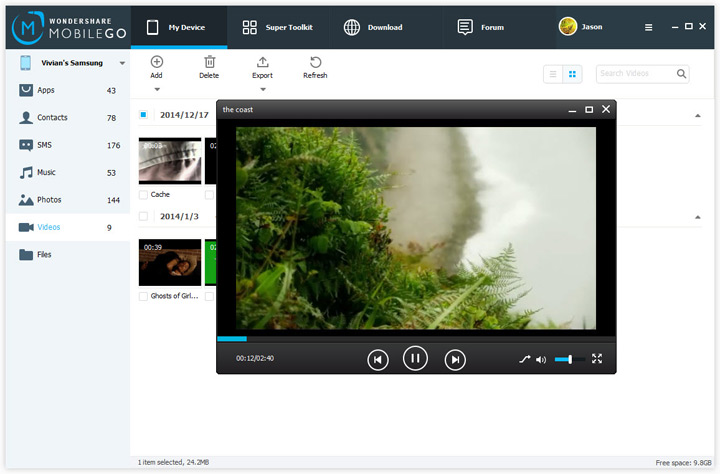Select the SMS icon in the sidebar

click(x=26, y=145)
